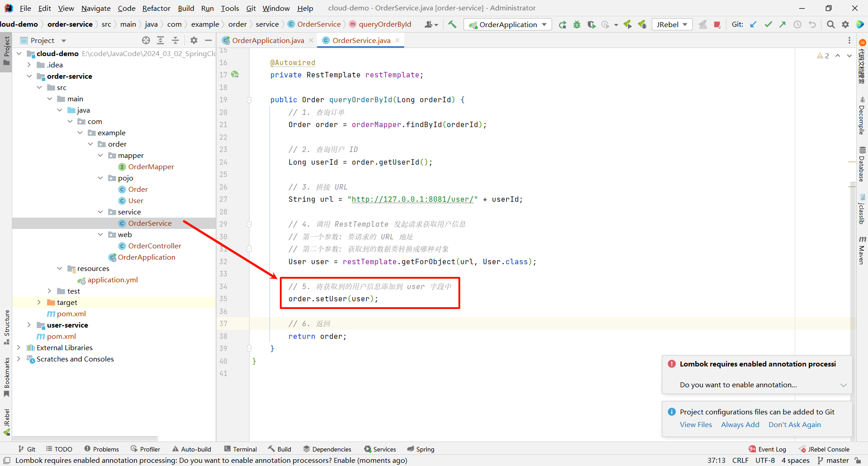Screen dimensions: 868x466
Task: Toggle Bookmarks tool window
Action: pos(6,377)
